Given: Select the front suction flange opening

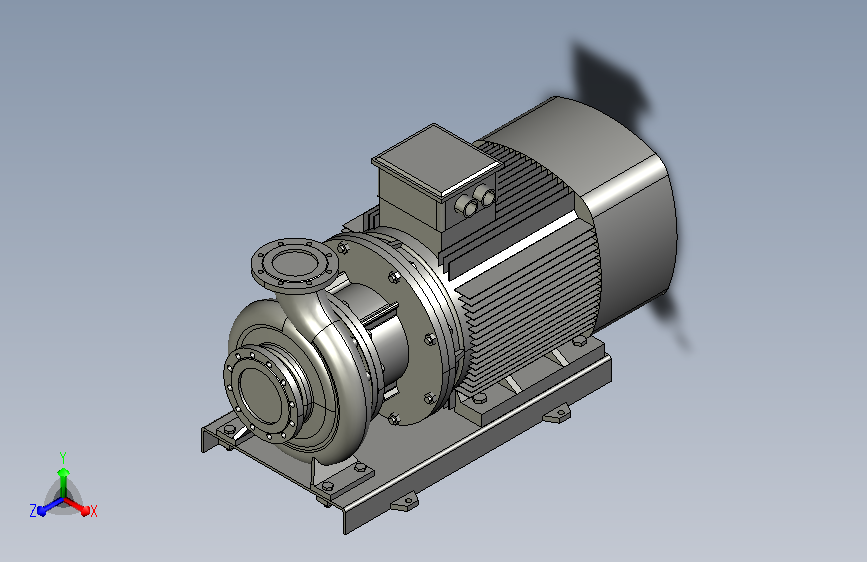Looking at the screenshot, I should click(x=262, y=394).
